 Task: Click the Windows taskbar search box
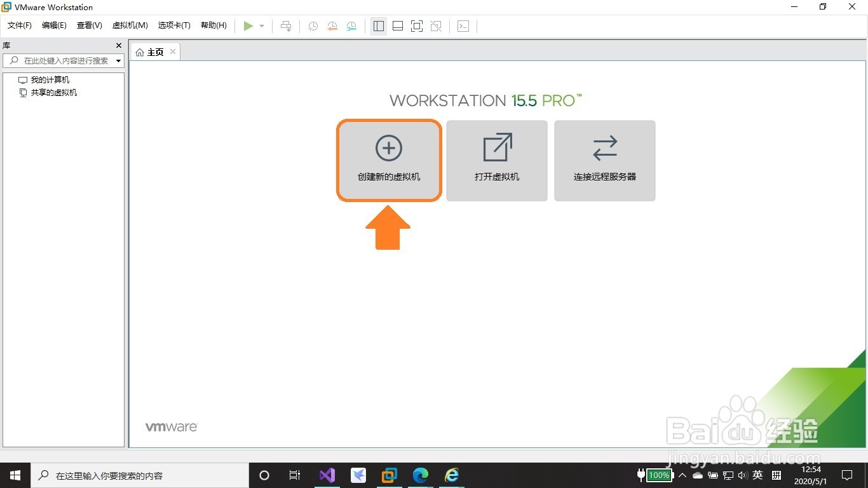pyautogui.click(x=140, y=475)
